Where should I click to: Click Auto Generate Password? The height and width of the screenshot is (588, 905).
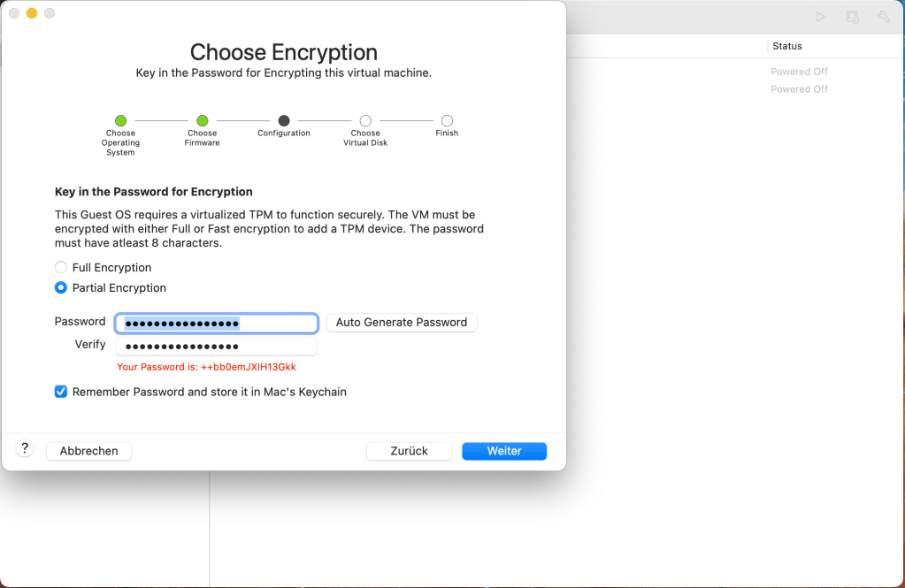[x=401, y=322]
